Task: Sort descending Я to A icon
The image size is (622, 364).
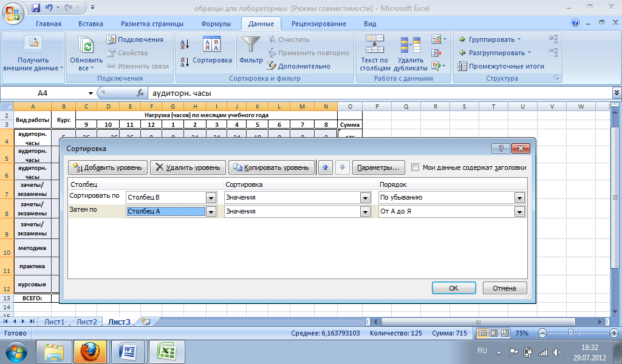Action: (x=185, y=62)
